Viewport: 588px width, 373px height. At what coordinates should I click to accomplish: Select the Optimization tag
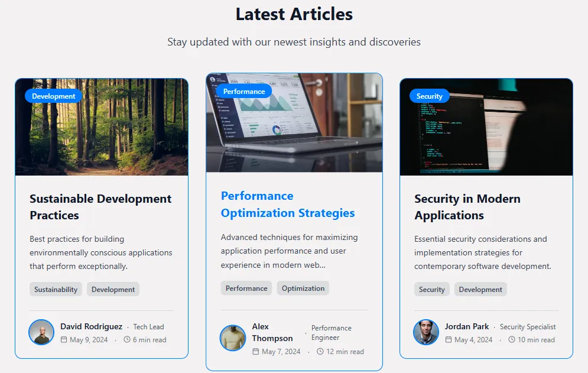[x=303, y=288]
